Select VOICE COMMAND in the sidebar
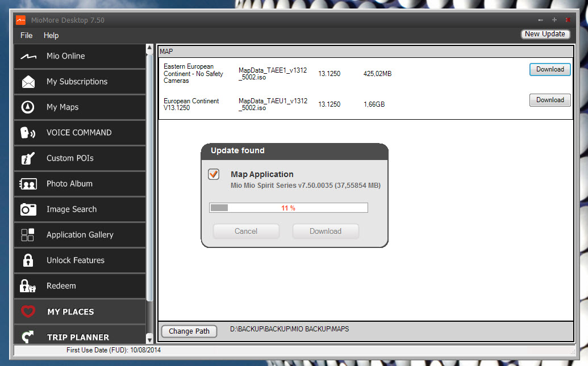This screenshot has width=588, height=366. 80,133
